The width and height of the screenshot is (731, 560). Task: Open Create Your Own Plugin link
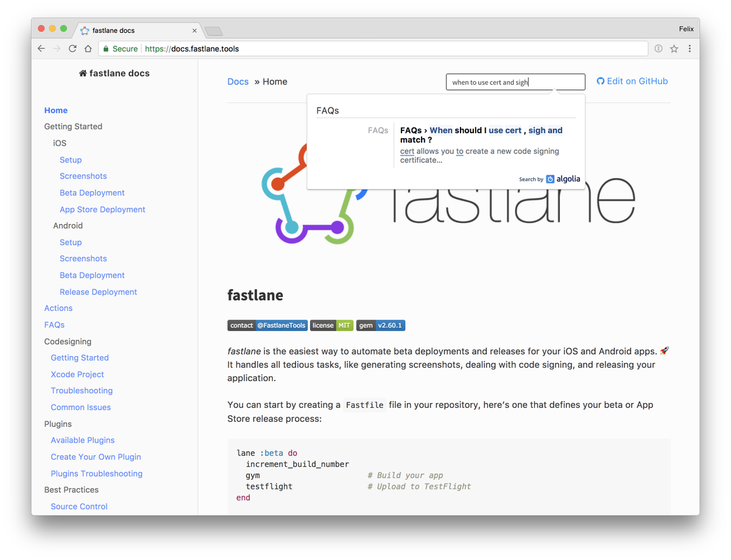(96, 457)
